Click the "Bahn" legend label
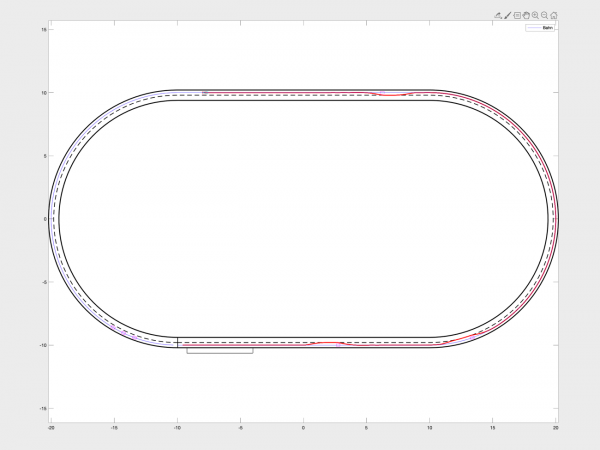The image size is (600, 450). pos(547,29)
